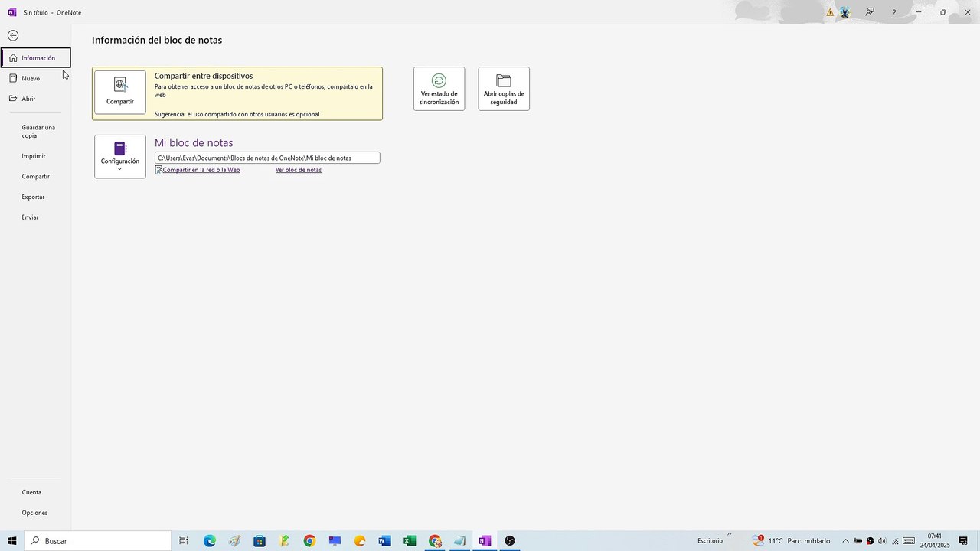
Task: Open the weather widget showing 11°C
Action: pos(792,541)
